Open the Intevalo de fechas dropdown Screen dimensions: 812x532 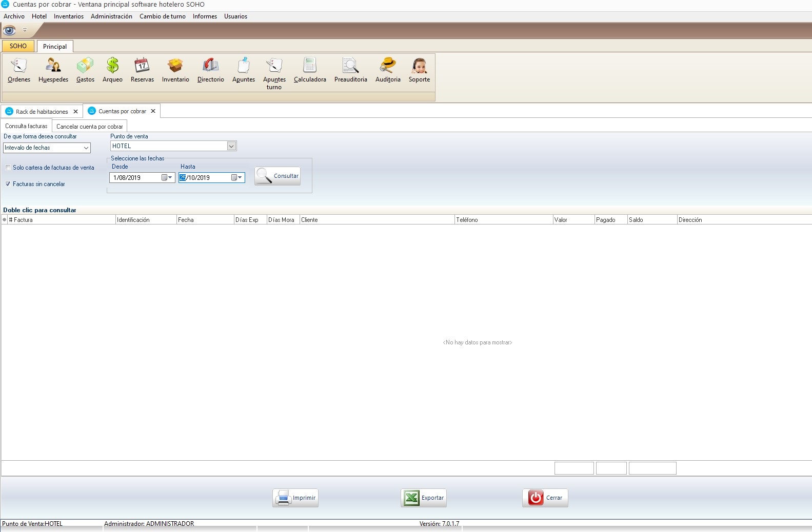86,148
